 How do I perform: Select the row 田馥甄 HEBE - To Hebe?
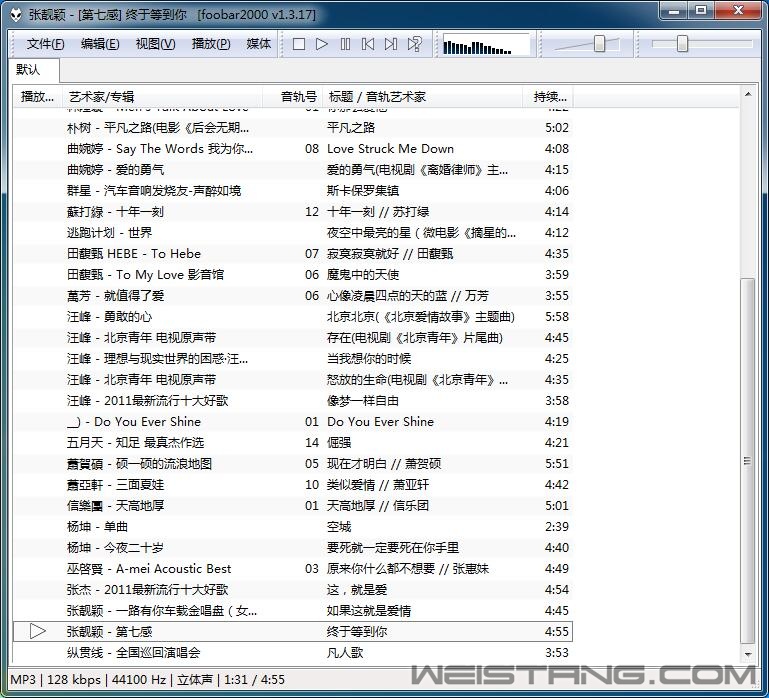click(x=293, y=254)
